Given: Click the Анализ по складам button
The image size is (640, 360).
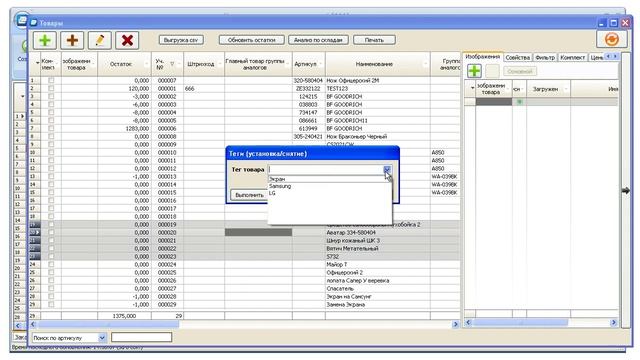Looking at the screenshot, I should pos(318,40).
